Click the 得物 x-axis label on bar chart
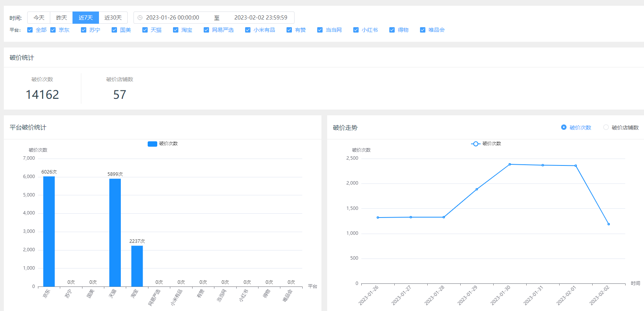The width and height of the screenshot is (644, 311). [267, 294]
